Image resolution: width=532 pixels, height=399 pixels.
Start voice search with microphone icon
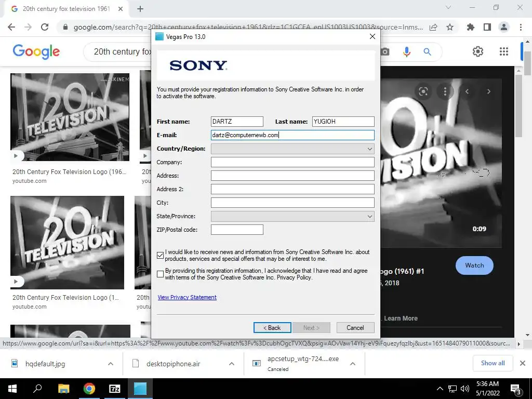(406, 51)
